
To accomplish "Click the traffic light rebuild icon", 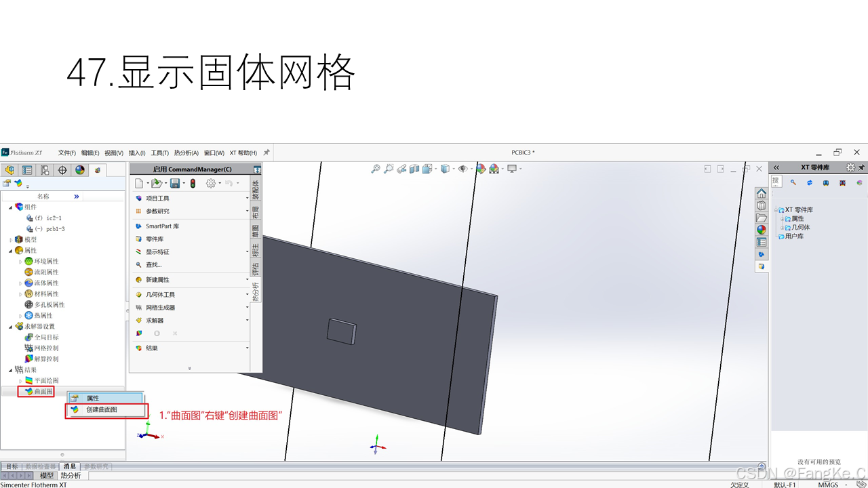I will coord(193,183).
